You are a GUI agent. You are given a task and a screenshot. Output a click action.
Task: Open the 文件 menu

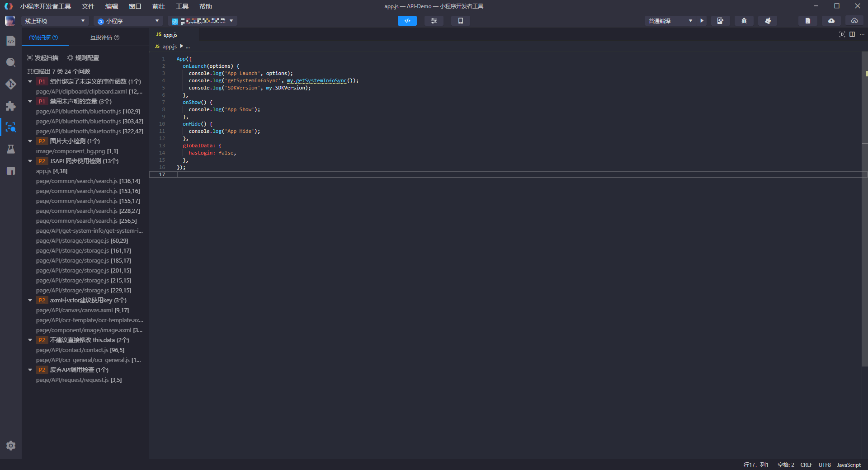click(x=88, y=6)
